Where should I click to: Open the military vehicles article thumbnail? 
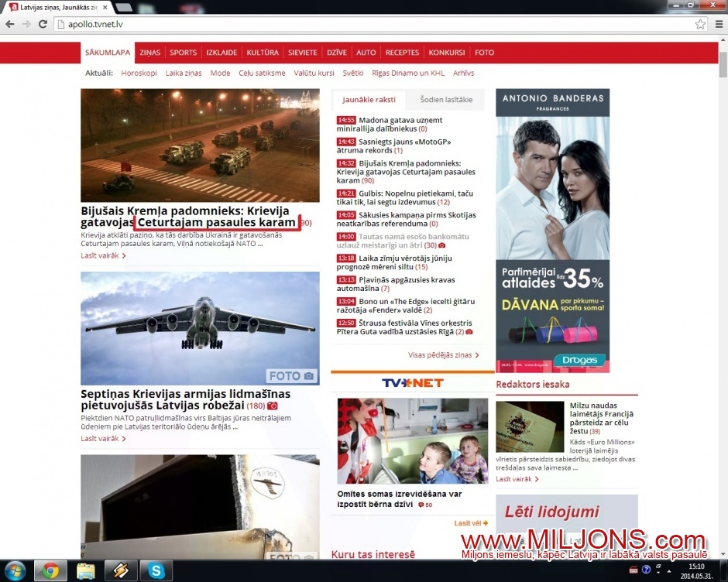coord(200,145)
